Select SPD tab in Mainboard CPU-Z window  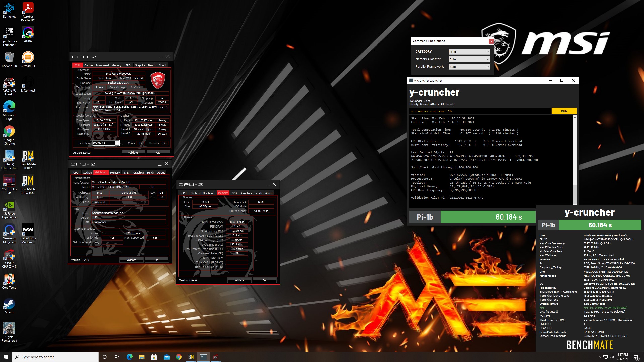127,173
